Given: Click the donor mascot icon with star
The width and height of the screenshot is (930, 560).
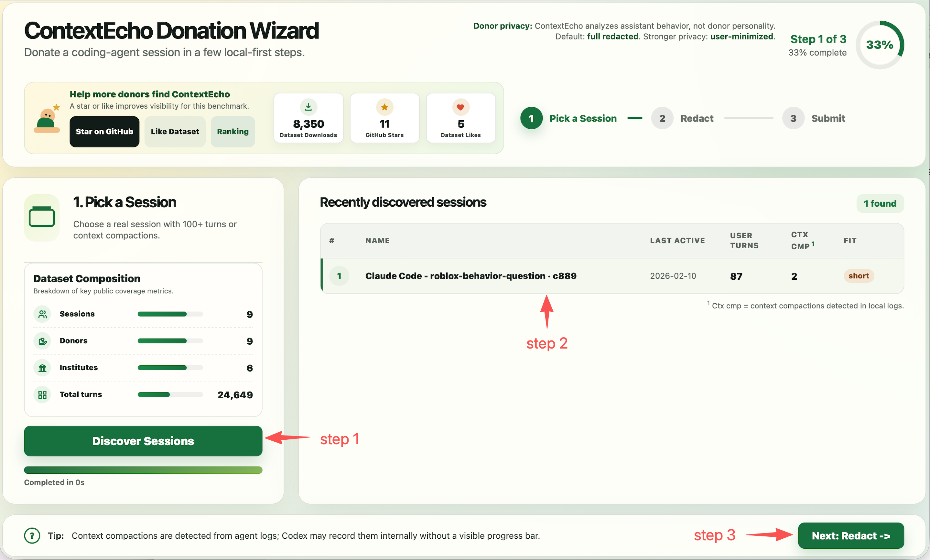Looking at the screenshot, I should pos(48,118).
